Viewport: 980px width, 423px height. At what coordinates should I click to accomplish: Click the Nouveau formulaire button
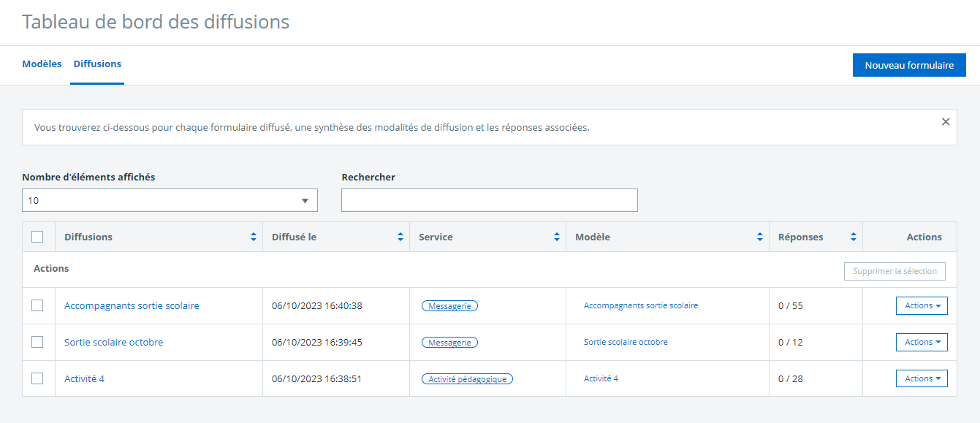[x=909, y=65]
